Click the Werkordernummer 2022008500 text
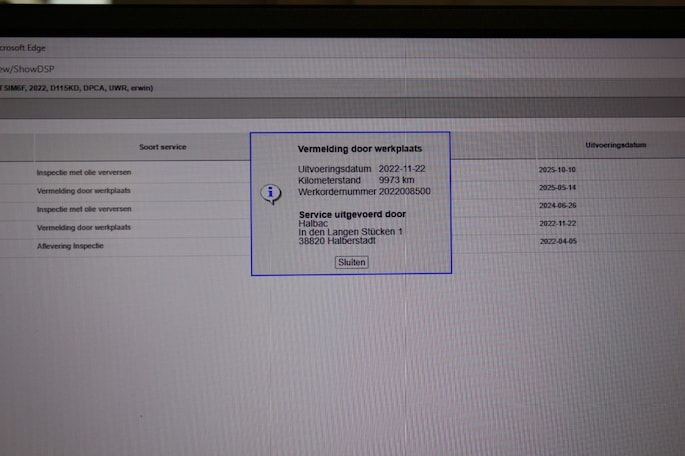This screenshot has width=685, height=456. point(364,191)
